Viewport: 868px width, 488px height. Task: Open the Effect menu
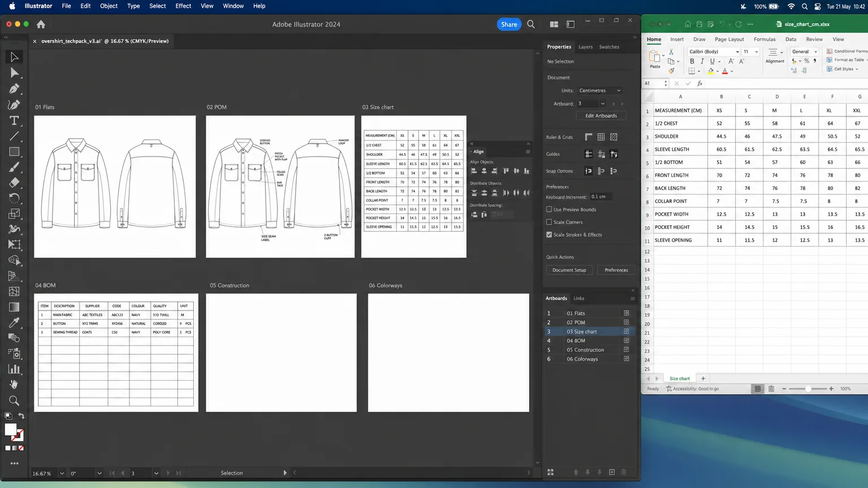(x=183, y=6)
